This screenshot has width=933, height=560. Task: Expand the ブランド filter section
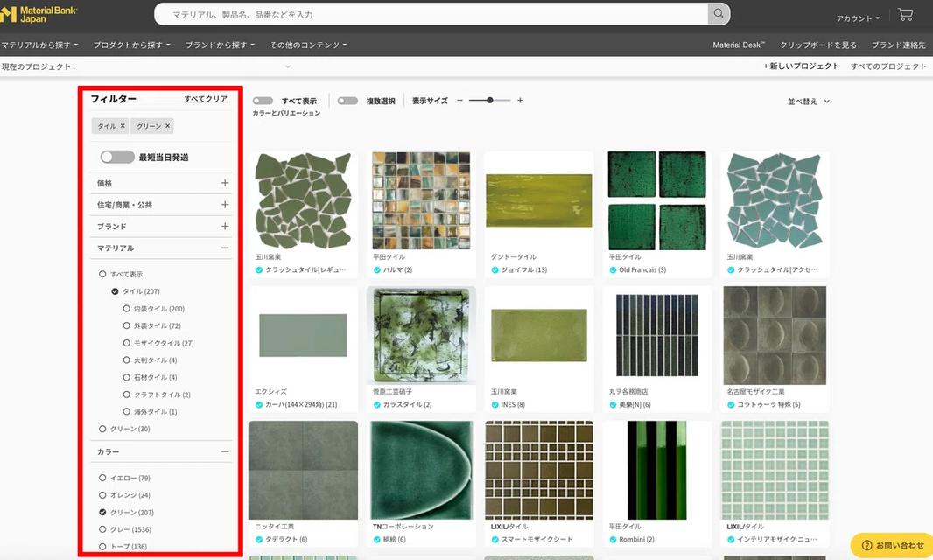pyautogui.click(x=225, y=227)
